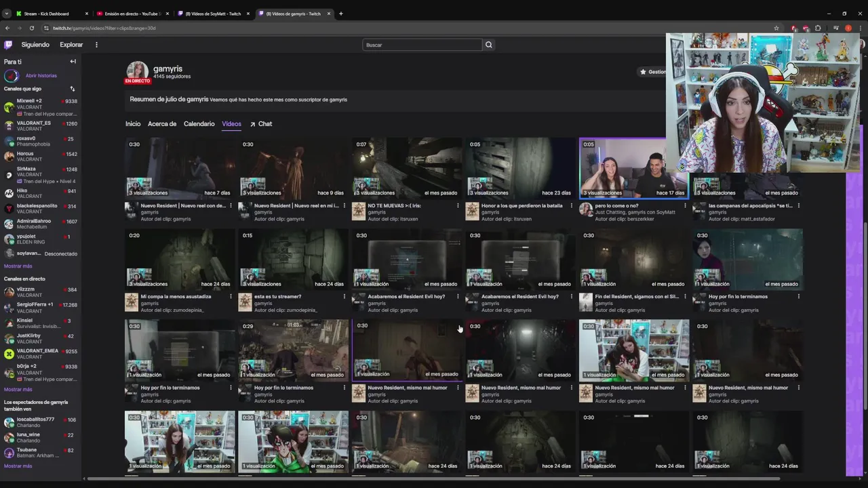Open the AdmiralBahroo channel in the sidebar
868x488 pixels.
tap(41, 224)
